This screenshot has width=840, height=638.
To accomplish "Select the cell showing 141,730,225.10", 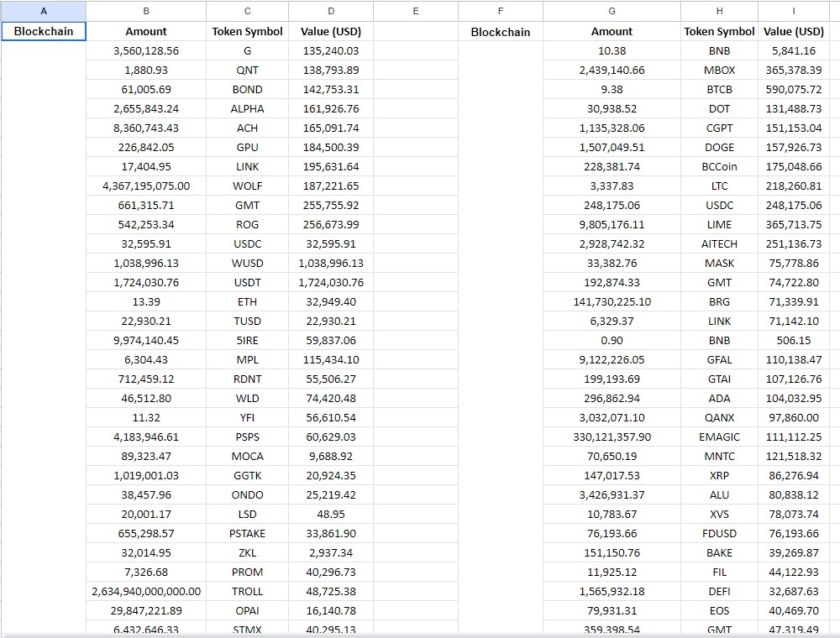I will [x=612, y=301].
